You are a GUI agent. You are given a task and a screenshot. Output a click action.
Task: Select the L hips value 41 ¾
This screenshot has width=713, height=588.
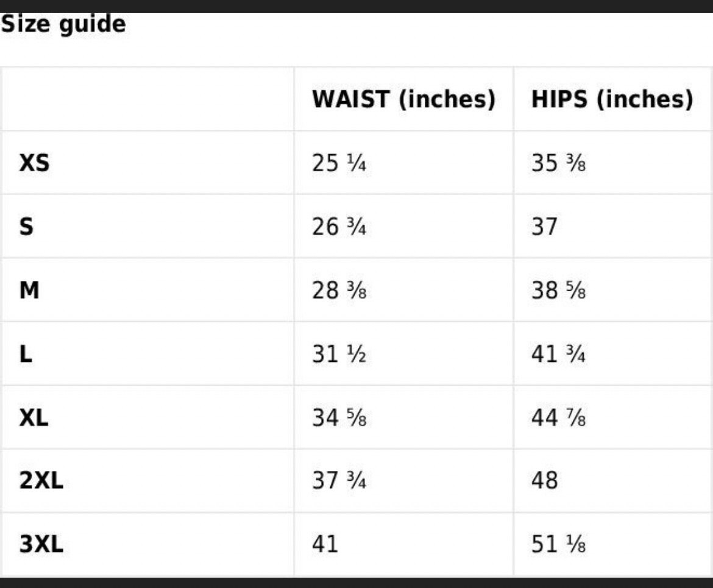558,354
